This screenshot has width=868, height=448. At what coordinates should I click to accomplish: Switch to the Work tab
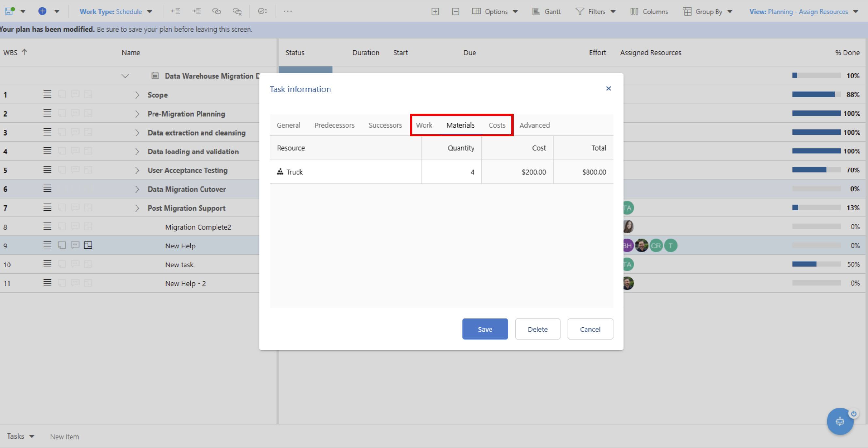point(424,125)
